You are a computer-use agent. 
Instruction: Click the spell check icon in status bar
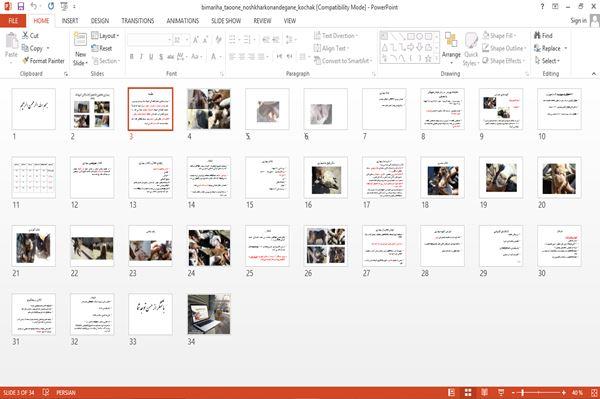click(x=46, y=392)
